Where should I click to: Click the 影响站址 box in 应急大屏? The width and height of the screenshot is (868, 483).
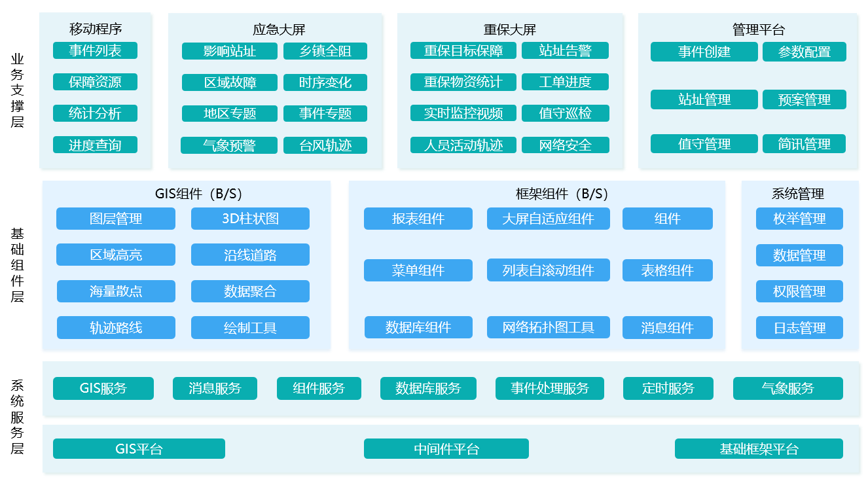tap(229, 51)
